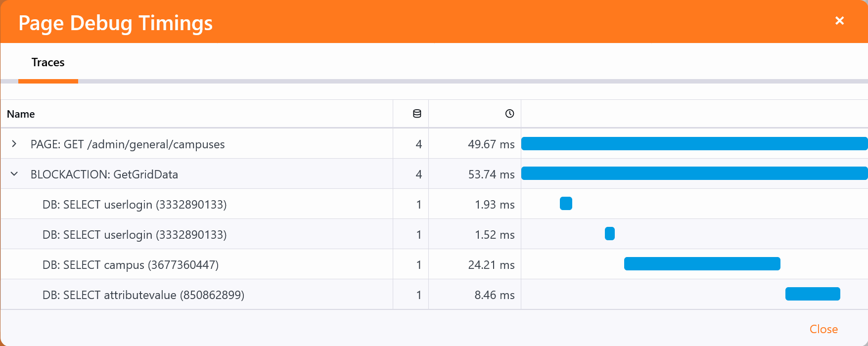Click the Close link at bottom
This screenshot has height=346, width=868.
823,329
